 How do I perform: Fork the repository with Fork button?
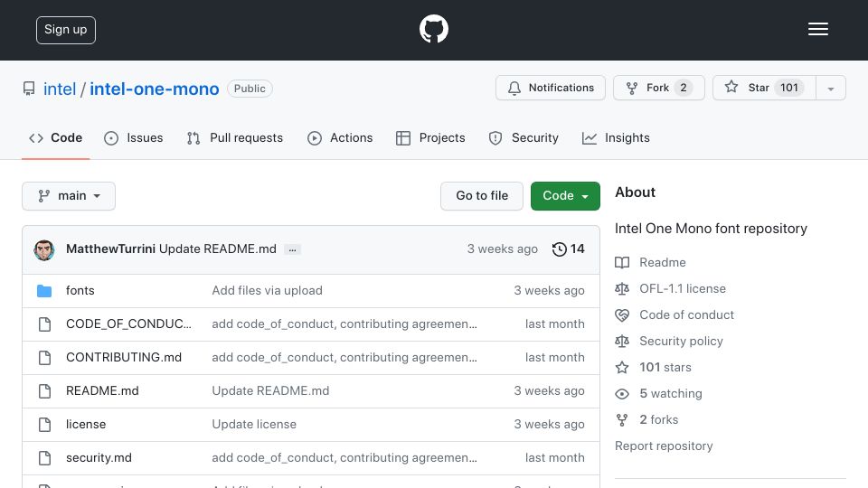click(x=659, y=88)
